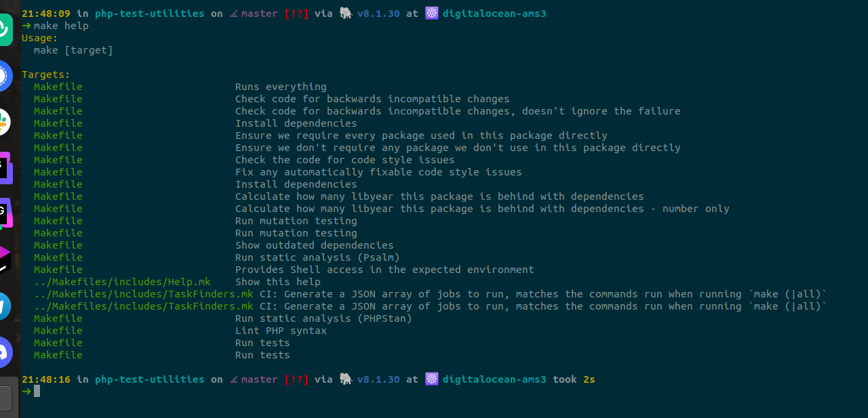Click the grey tile at dock bottom
The width and height of the screenshot is (868, 418).
pyautogui.click(x=5, y=398)
